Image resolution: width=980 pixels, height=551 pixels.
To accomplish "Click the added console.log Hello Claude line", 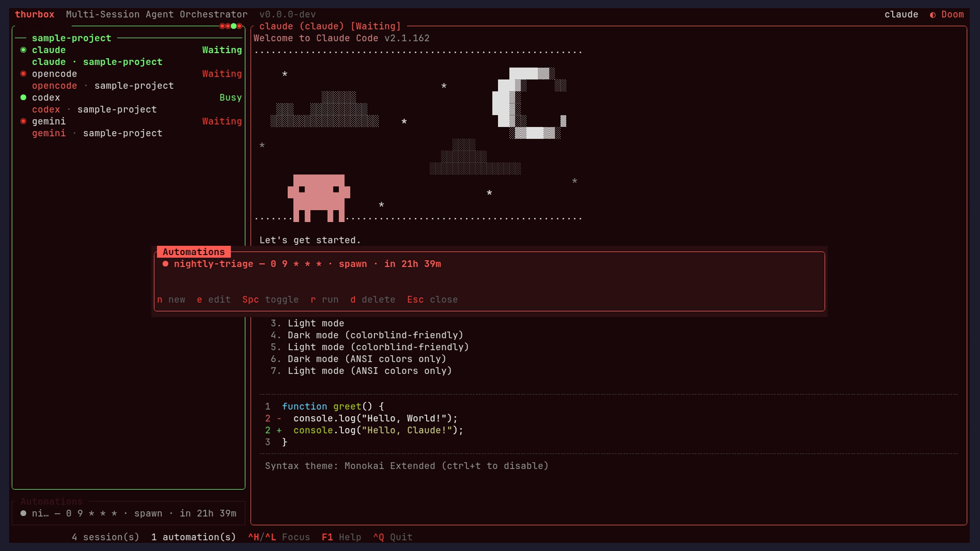I will (364, 431).
